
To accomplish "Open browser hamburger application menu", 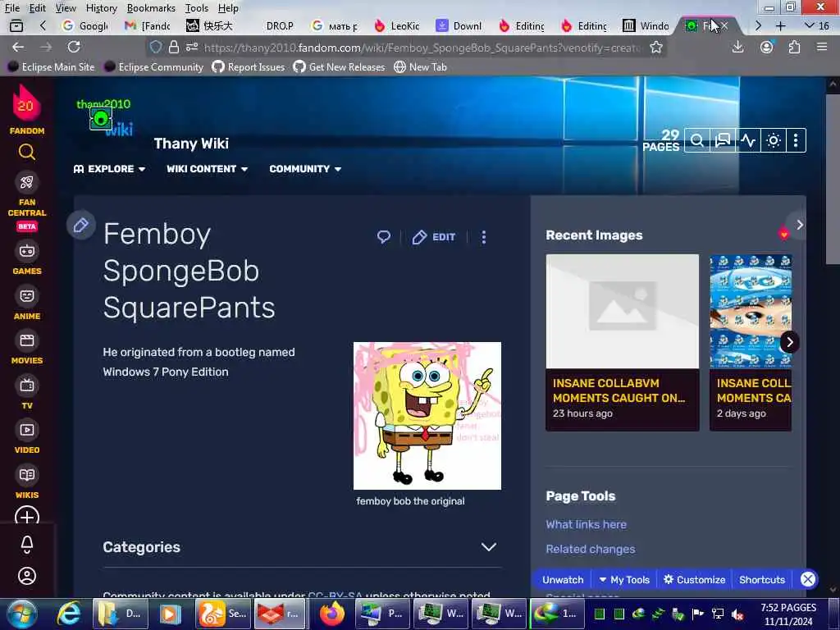I will tap(822, 47).
